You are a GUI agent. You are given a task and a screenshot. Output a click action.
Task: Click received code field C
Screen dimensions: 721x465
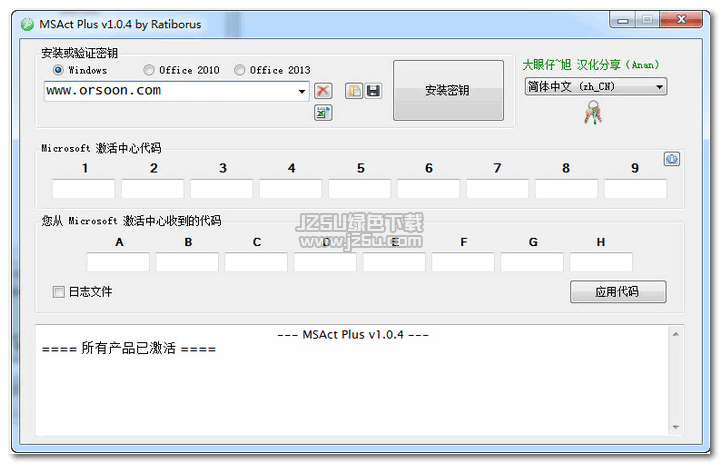pos(256,262)
